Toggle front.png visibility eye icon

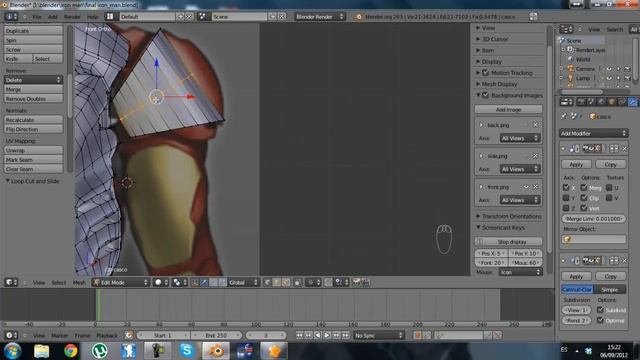click(x=526, y=187)
